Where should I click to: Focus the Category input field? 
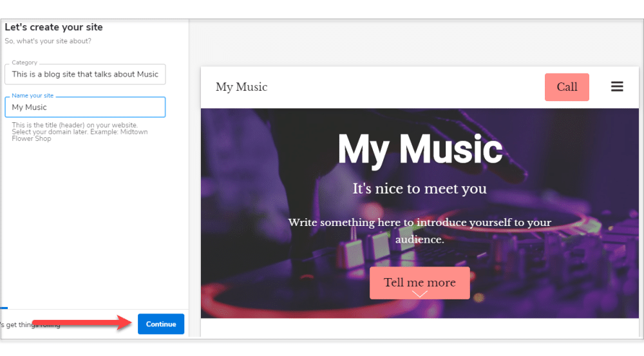(x=85, y=75)
